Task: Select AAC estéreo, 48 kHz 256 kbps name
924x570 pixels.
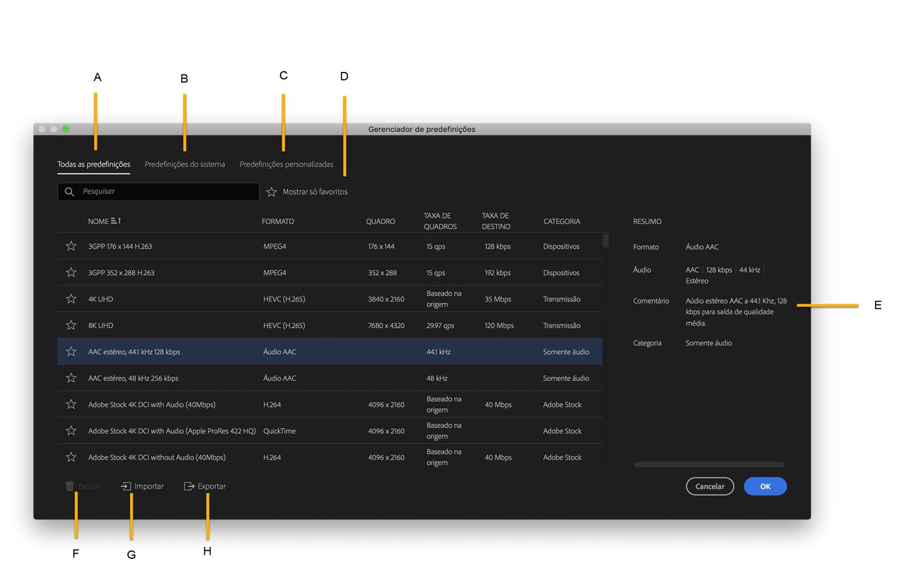Action: tap(133, 378)
